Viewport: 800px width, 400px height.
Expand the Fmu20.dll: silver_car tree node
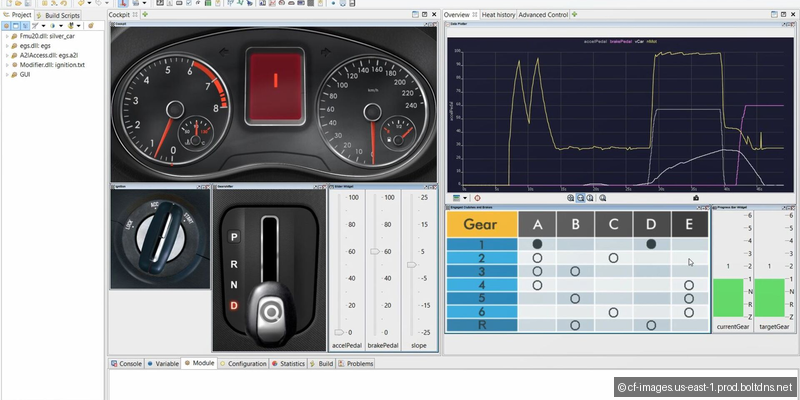7,36
